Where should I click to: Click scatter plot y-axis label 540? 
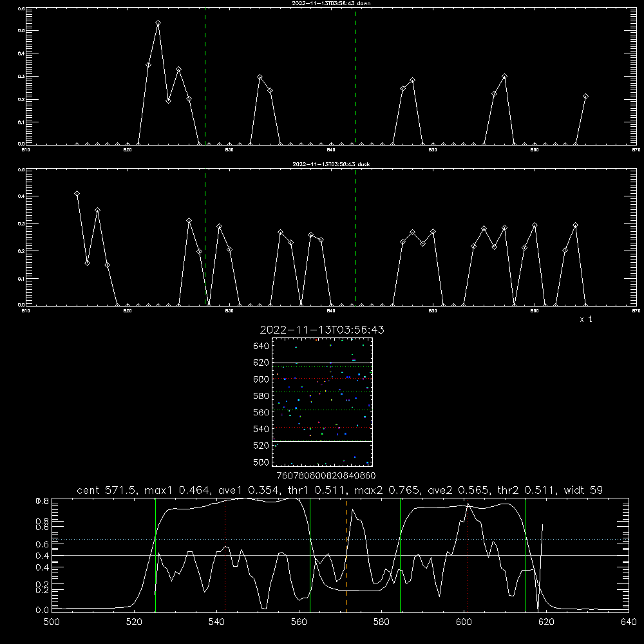[x=261, y=429]
